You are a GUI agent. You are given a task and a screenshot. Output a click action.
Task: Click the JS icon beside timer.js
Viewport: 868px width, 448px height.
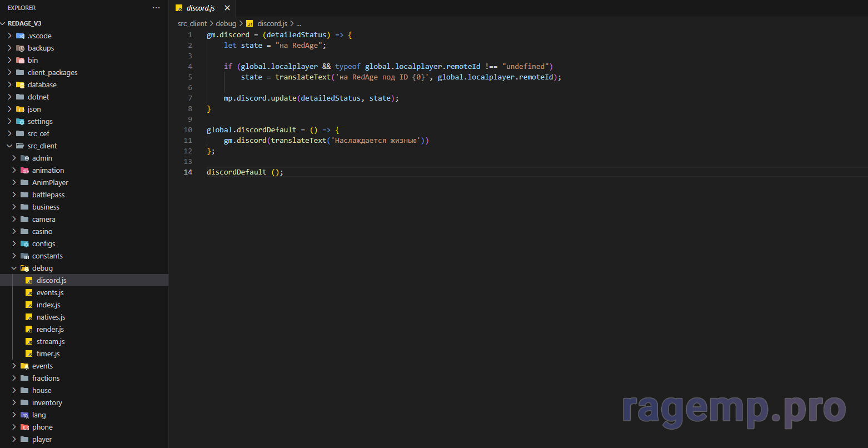click(x=29, y=354)
